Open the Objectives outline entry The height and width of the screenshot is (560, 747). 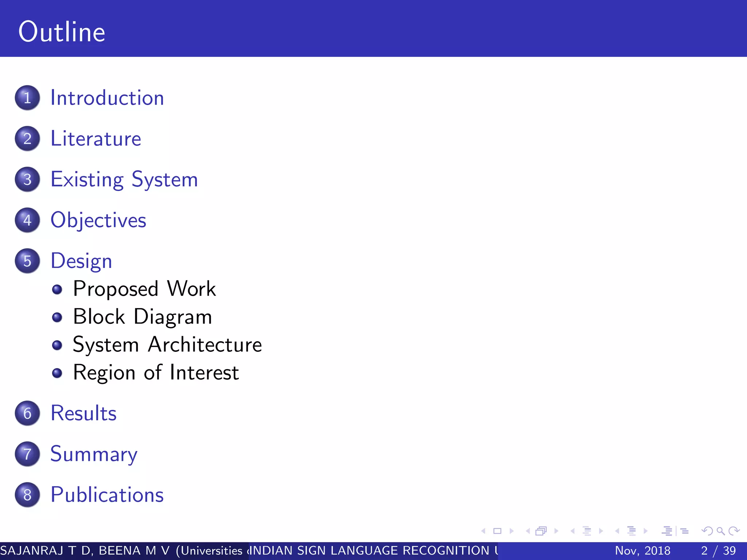98,221
